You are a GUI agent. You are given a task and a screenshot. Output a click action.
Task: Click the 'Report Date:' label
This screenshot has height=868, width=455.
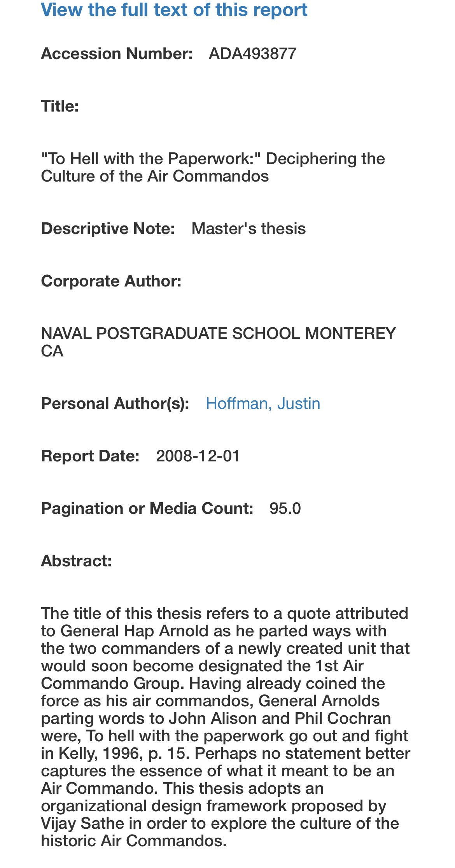90,456
